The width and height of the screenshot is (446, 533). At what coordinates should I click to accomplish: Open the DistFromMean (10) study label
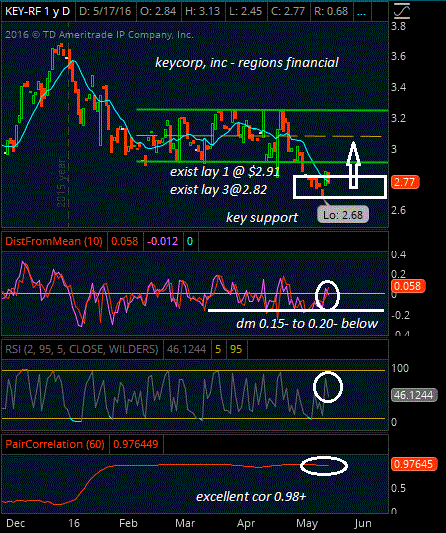coord(54,241)
